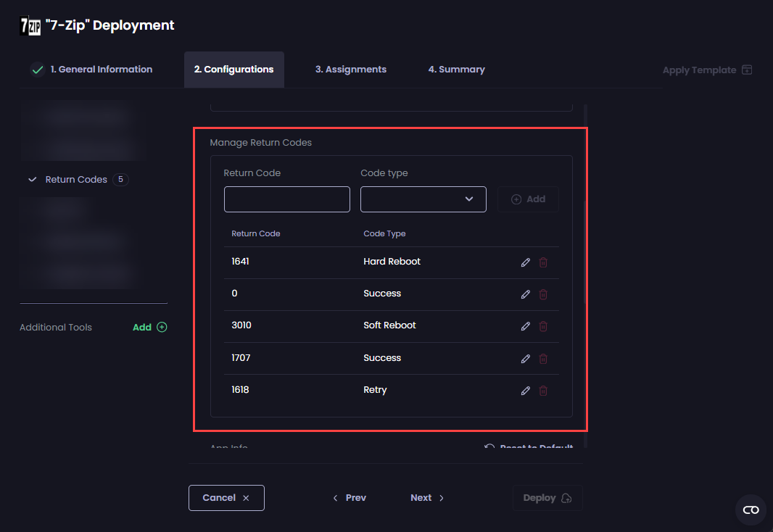The width and height of the screenshot is (773, 532).
Task: Switch to the Summary tab
Action: [x=456, y=69]
